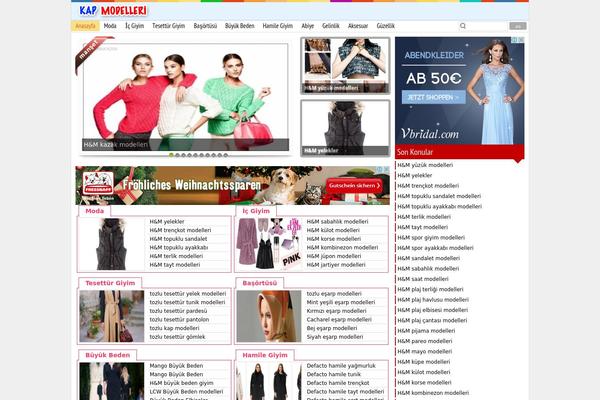Click the search magnifier icon
This screenshot has width=600, height=400.
[x=463, y=26]
